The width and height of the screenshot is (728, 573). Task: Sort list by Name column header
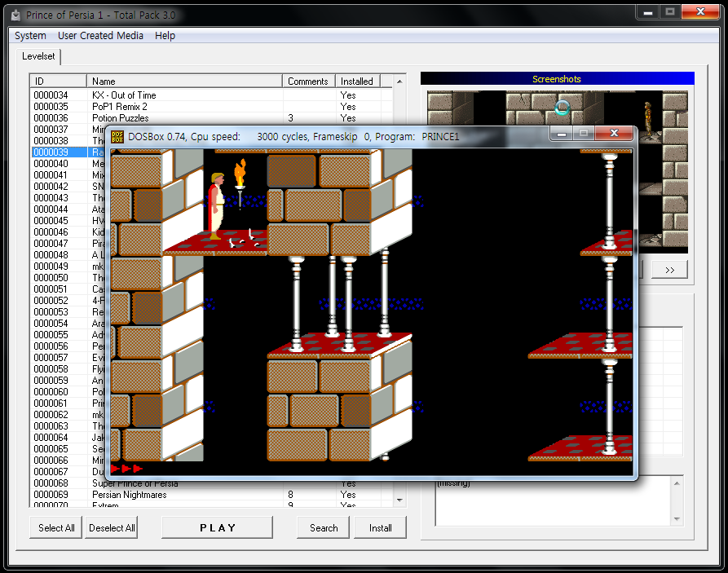185,82
